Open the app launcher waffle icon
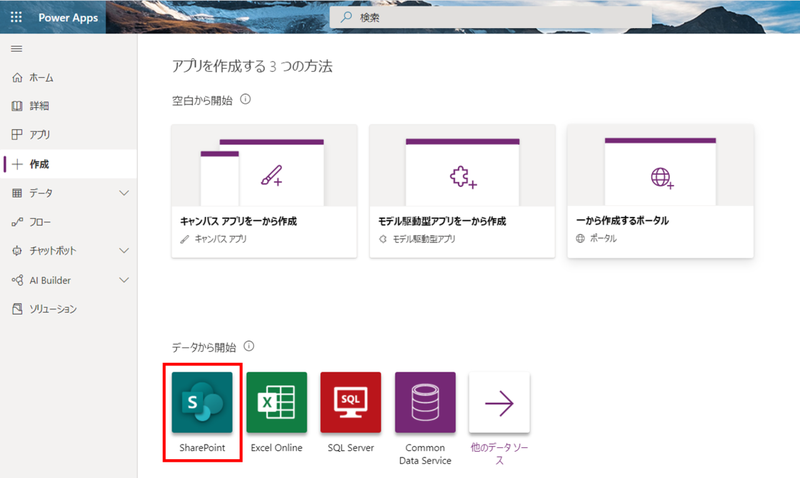The width and height of the screenshot is (800, 478). point(16,17)
